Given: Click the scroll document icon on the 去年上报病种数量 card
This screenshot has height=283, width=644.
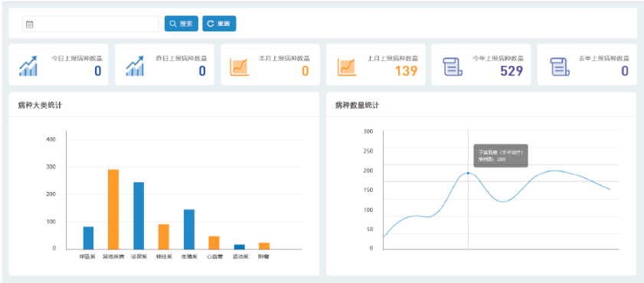Looking at the screenshot, I should coord(560,67).
